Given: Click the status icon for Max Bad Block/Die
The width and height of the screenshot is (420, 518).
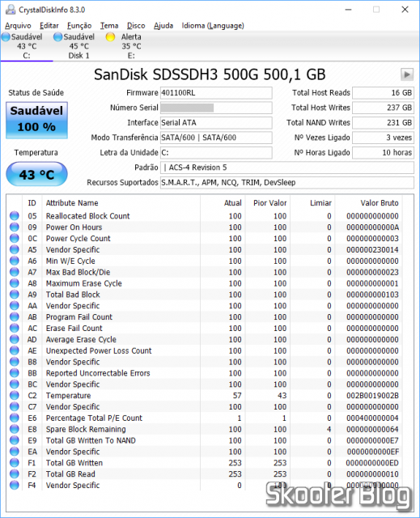Looking at the screenshot, I should (x=15, y=272).
